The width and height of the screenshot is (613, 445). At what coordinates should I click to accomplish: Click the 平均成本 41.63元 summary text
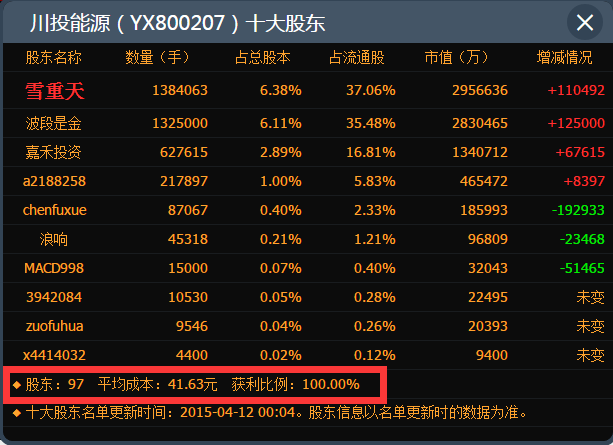click(x=156, y=384)
